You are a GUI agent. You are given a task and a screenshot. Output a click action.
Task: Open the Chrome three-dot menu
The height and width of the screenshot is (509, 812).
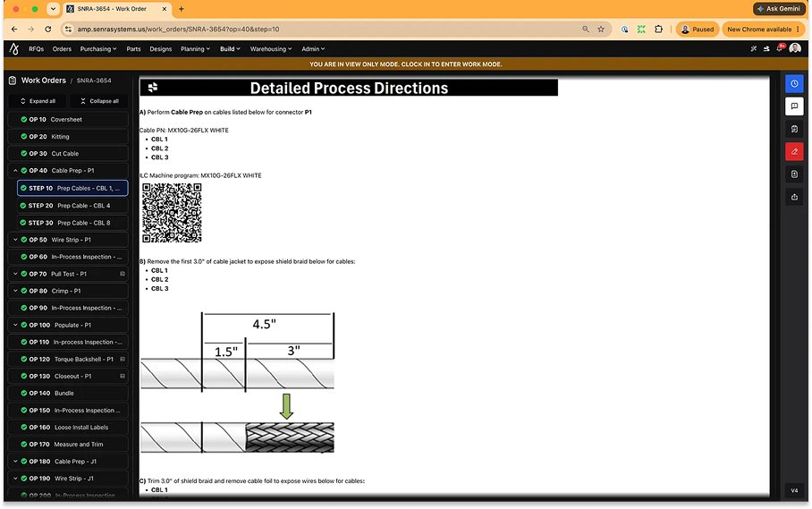click(x=798, y=30)
